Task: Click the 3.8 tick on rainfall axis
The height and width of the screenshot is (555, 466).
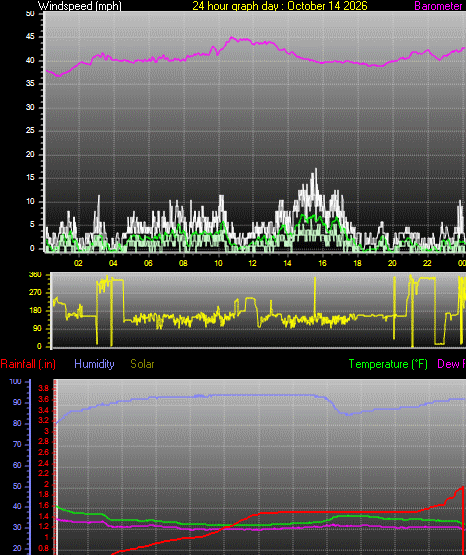Action: (x=43, y=388)
